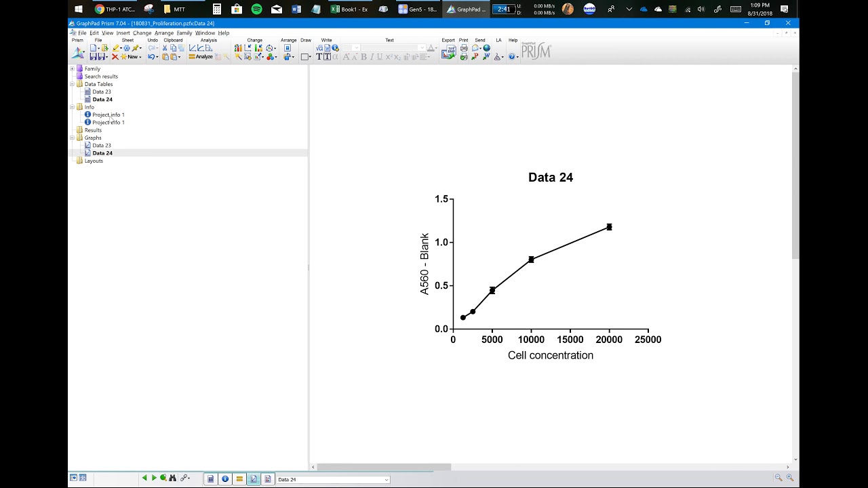Click the zoom in magnifier icon
The image size is (868, 488).
point(790,478)
